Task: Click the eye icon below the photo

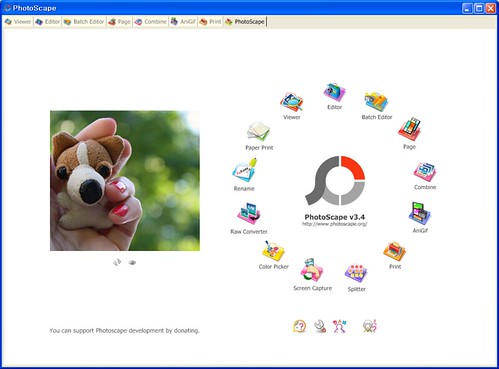Action: coord(132,263)
